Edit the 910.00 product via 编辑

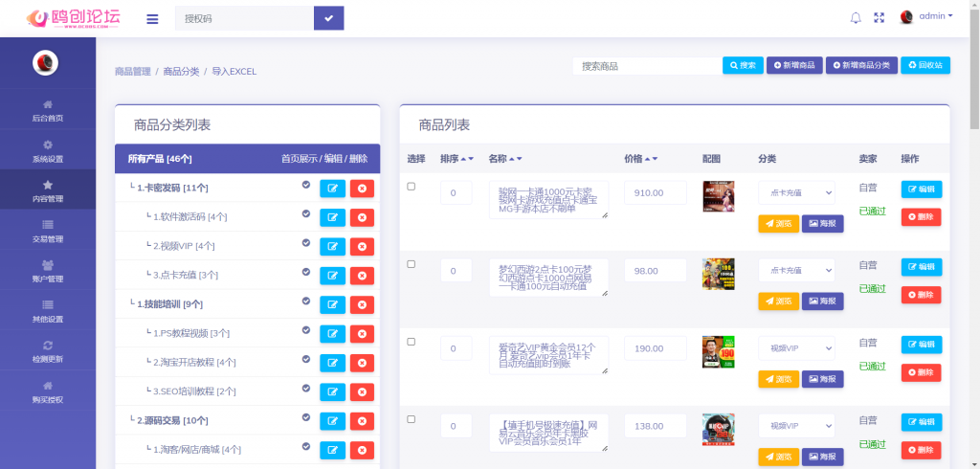click(x=922, y=190)
